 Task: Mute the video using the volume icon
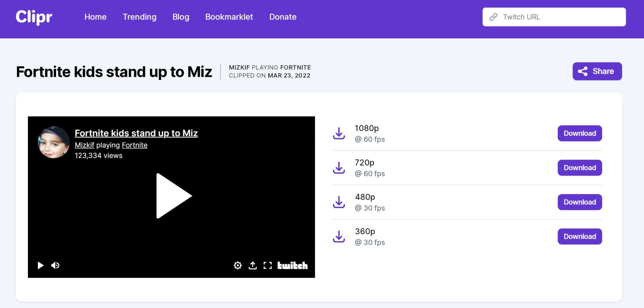pyautogui.click(x=55, y=265)
